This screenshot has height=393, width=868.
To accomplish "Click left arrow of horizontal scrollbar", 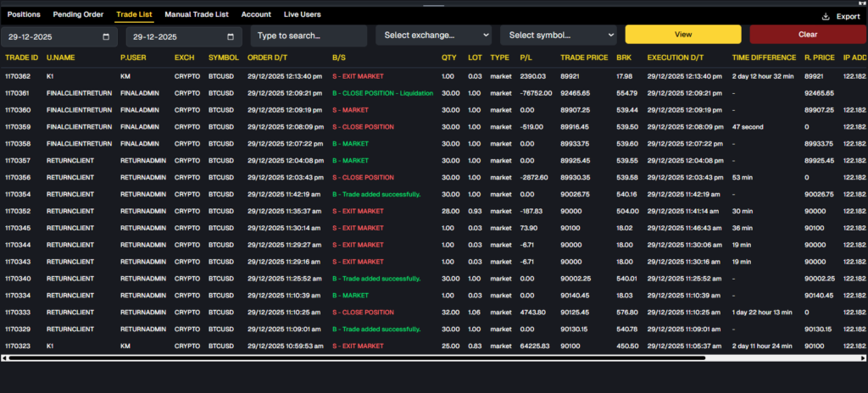I will coord(4,357).
